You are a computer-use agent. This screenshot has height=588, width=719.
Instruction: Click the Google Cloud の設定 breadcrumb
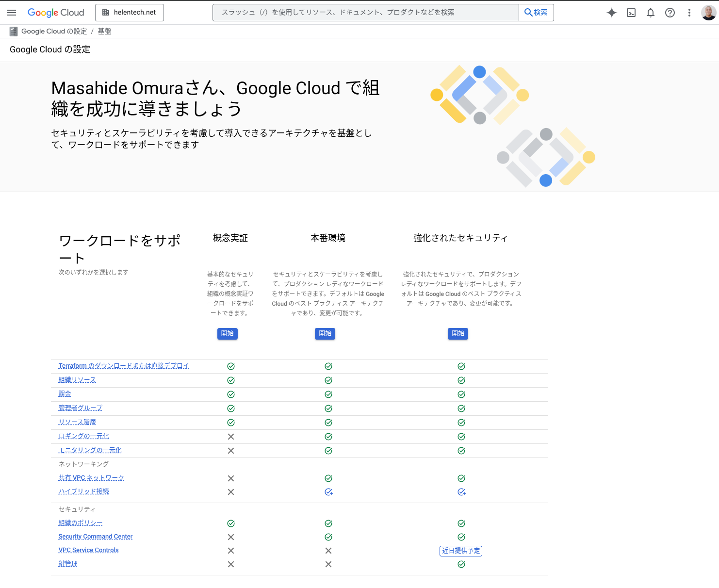tap(54, 31)
